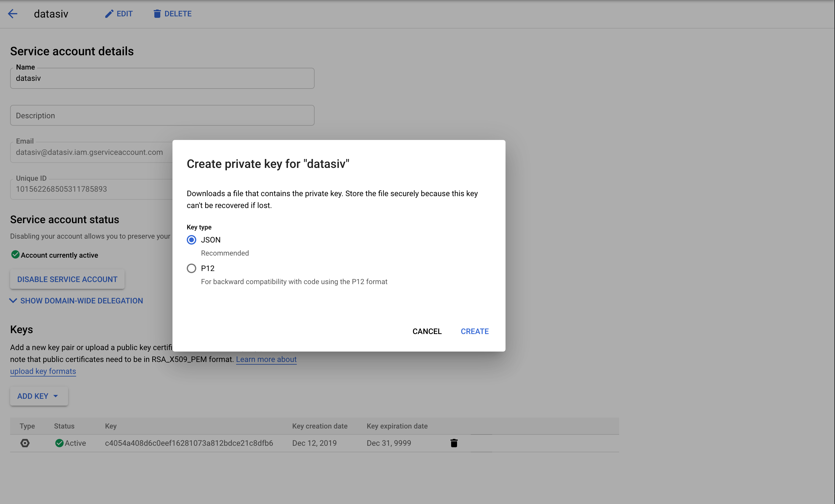Click the Unique ID field value
The height and width of the screenshot is (504, 835).
pyautogui.click(x=61, y=189)
